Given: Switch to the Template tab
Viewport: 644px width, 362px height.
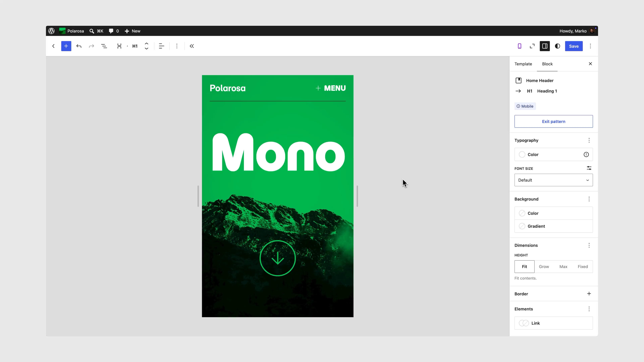Looking at the screenshot, I should point(523,64).
